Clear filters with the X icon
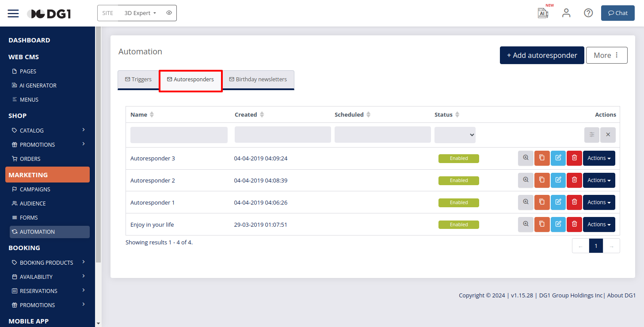Image resolution: width=644 pixels, height=327 pixels. (x=608, y=135)
